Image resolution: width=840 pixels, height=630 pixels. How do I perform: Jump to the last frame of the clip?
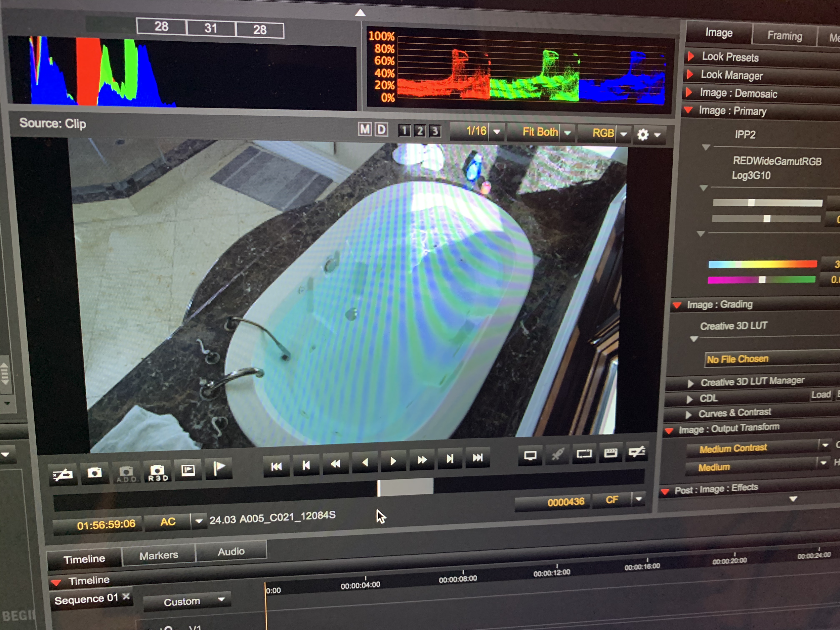point(477,458)
